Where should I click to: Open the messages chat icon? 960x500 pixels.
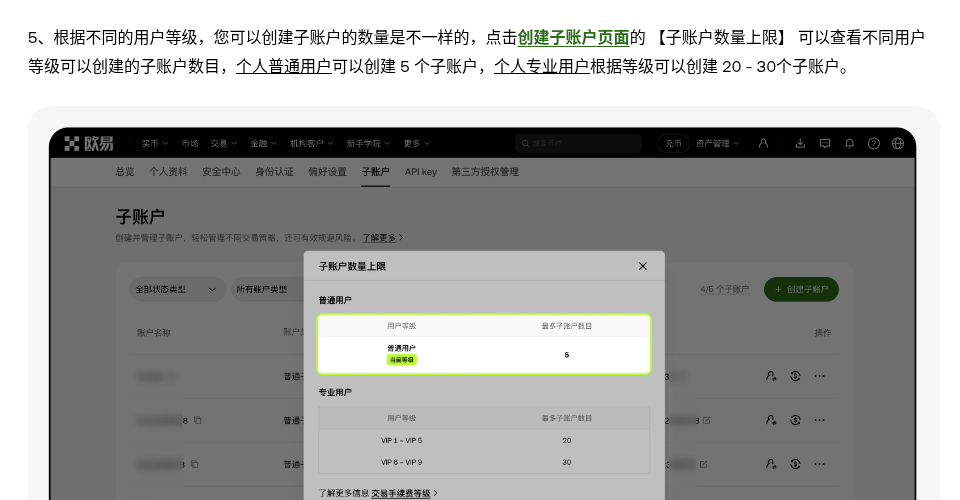(x=825, y=143)
